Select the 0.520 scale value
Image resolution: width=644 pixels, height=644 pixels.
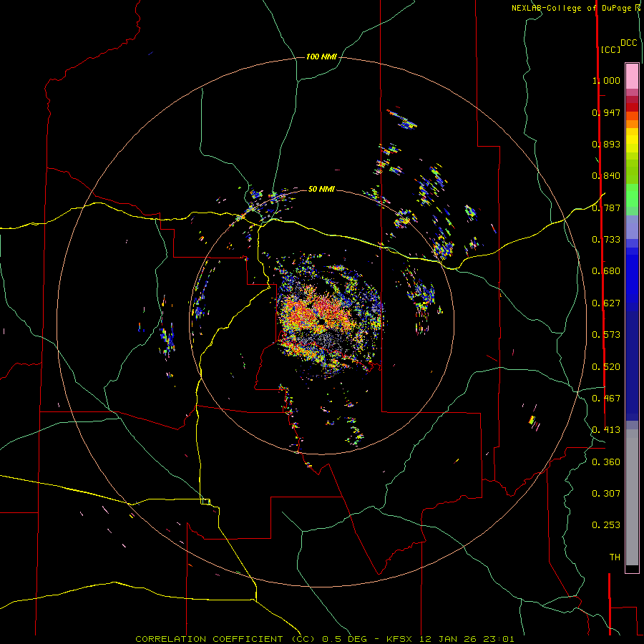click(x=606, y=367)
